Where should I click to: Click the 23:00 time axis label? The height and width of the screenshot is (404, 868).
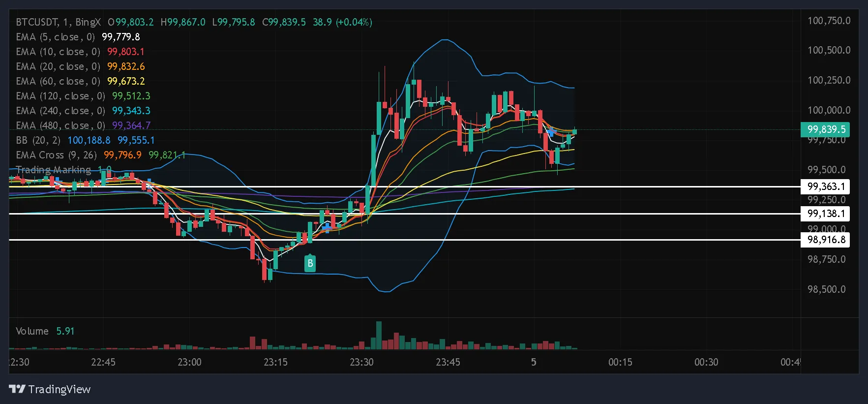189,362
